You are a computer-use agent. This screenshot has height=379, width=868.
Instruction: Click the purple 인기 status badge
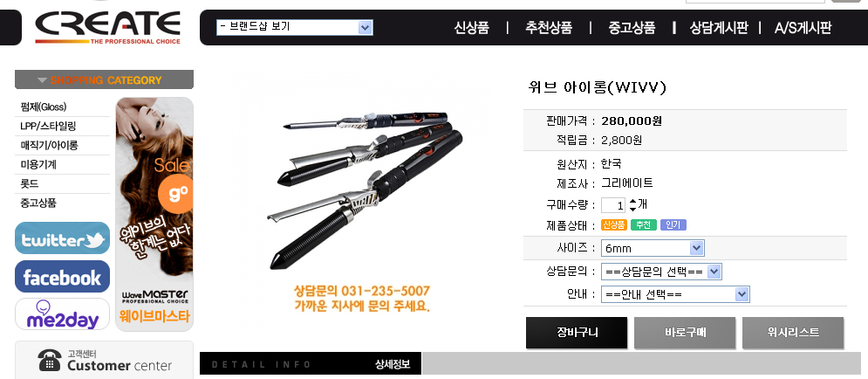click(x=673, y=225)
